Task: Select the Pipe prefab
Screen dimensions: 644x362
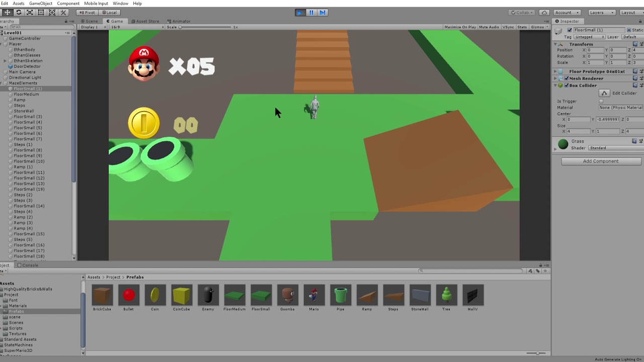Action: 341,298
